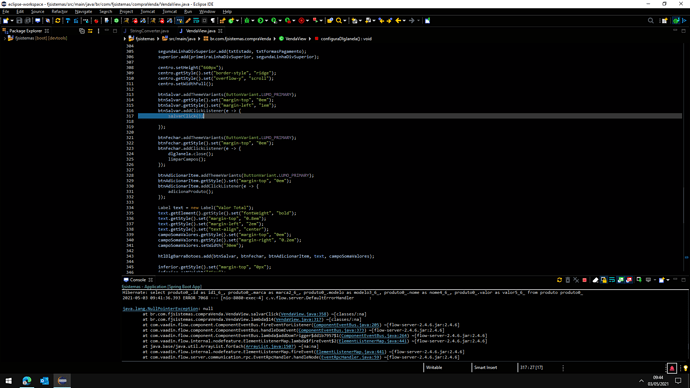Open the Window menu
Screen dimensions: 690x388
coord(207,11)
